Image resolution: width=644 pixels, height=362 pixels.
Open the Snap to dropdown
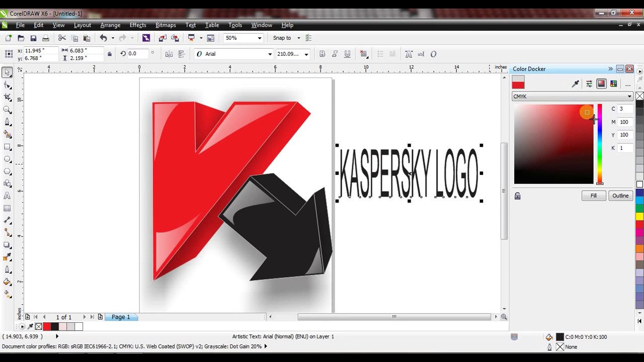(x=298, y=38)
